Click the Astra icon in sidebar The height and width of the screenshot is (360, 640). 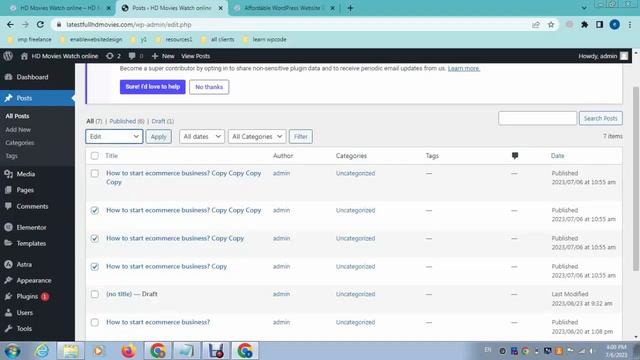[x=8, y=264]
